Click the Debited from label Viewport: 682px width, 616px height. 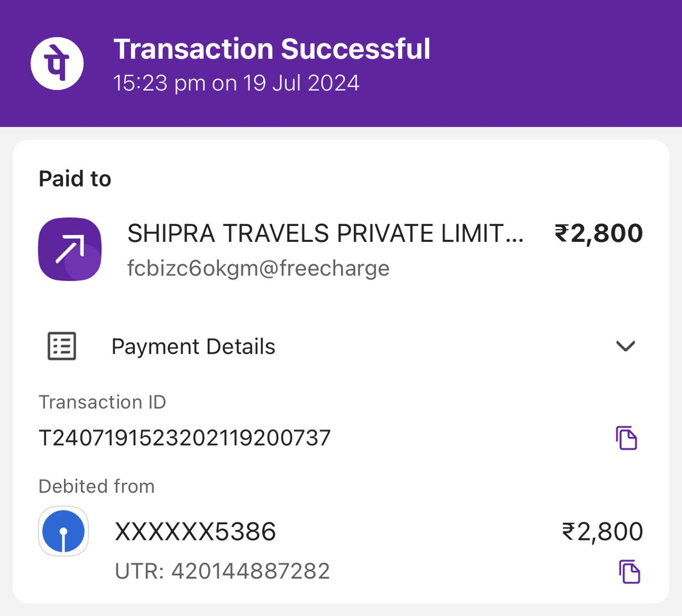point(97,486)
